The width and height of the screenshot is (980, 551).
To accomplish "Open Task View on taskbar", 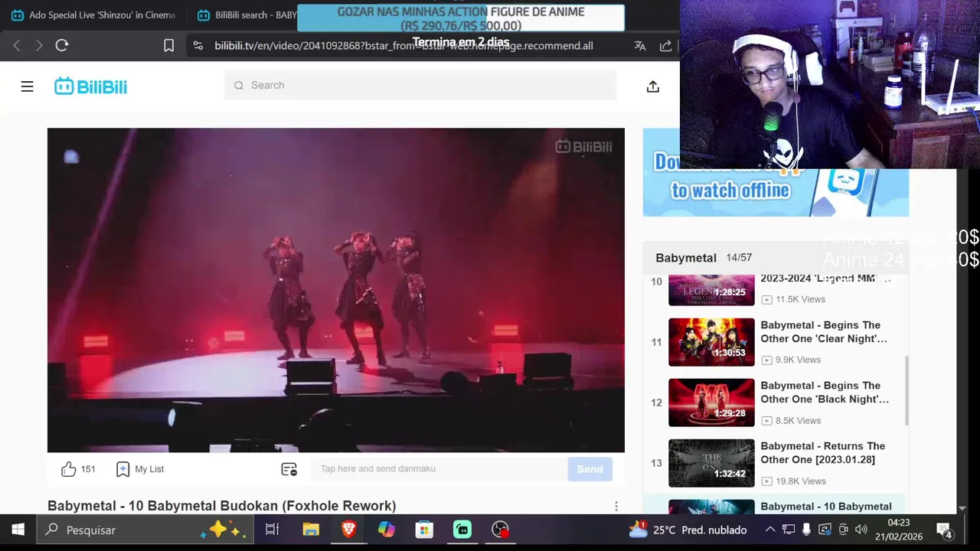I will (272, 530).
